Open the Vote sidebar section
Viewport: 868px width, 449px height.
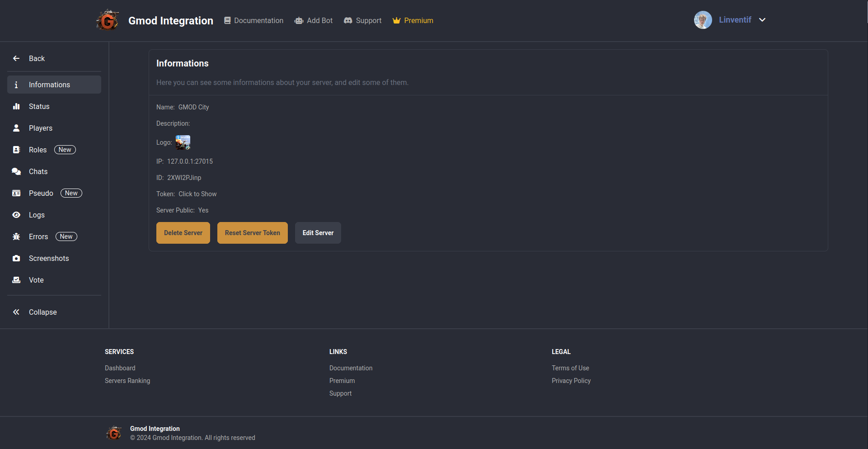point(36,280)
